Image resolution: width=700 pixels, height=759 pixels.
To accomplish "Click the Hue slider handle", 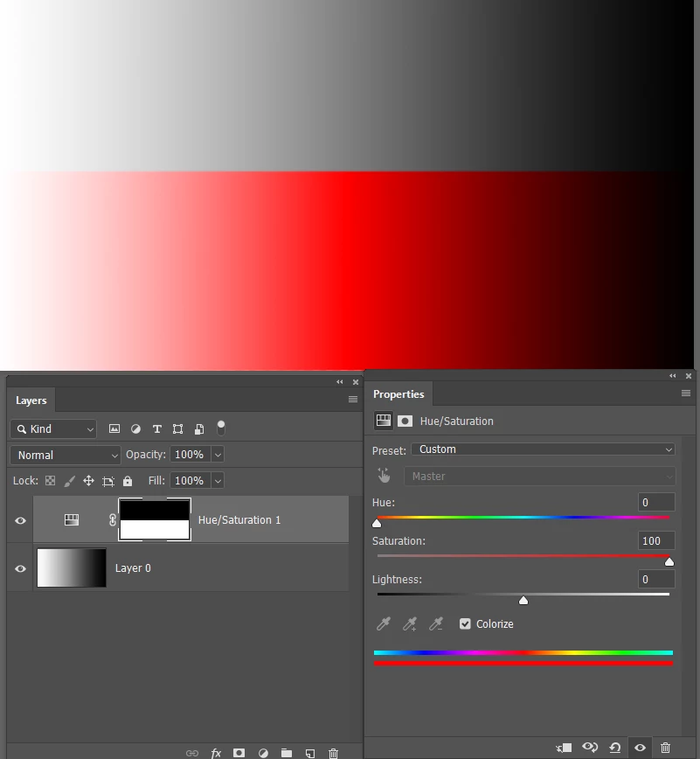I will 377,523.
